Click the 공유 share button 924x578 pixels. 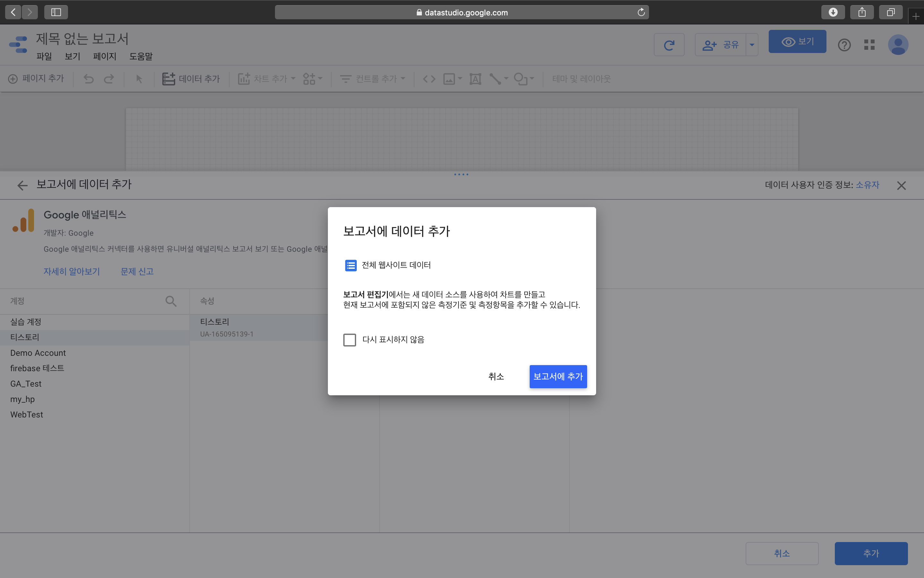click(x=721, y=45)
